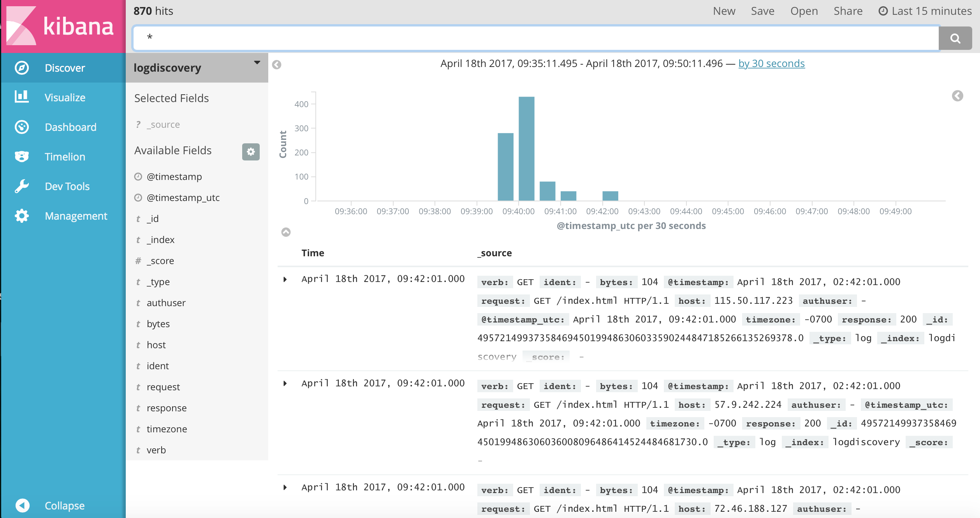Image resolution: width=980 pixels, height=518 pixels.
Task: Open Visualize bar chart icon
Action: point(22,97)
